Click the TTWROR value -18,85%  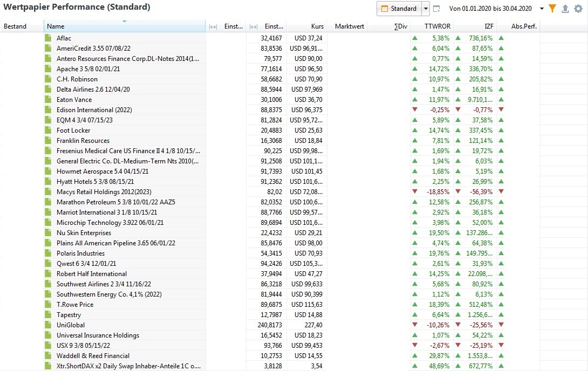[x=438, y=191]
